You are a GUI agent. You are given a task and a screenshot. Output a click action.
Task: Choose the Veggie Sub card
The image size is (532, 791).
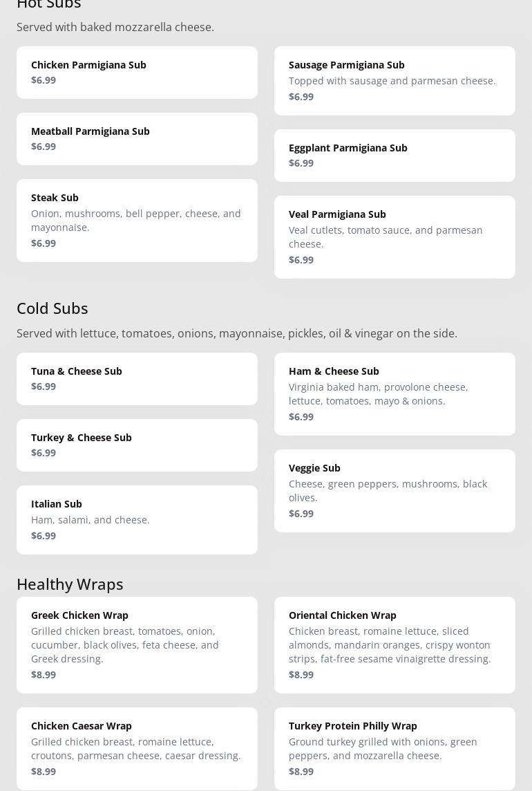[395, 491]
